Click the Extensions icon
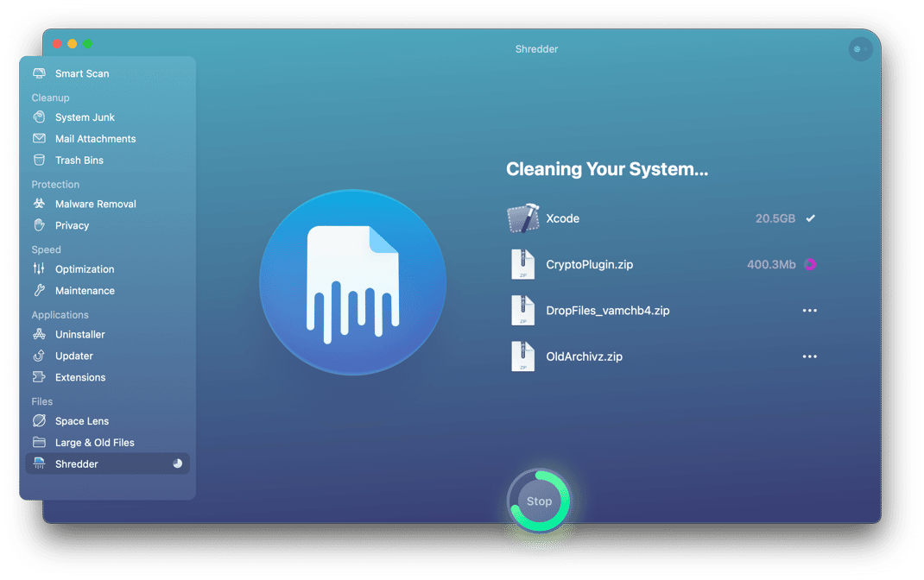The width and height of the screenshot is (924, 580). pyautogui.click(x=39, y=377)
